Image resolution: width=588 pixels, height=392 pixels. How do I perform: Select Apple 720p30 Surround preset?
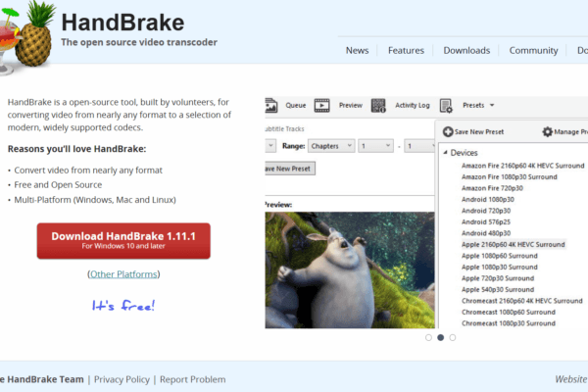(x=498, y=278)
